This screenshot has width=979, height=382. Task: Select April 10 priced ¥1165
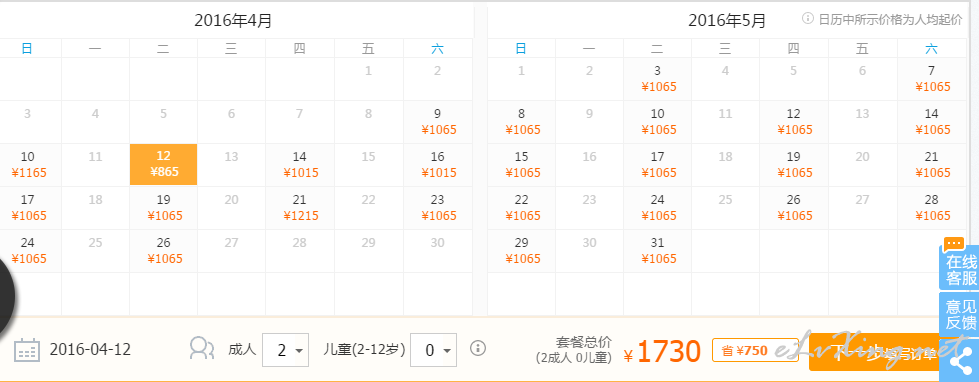click(28, 165)
